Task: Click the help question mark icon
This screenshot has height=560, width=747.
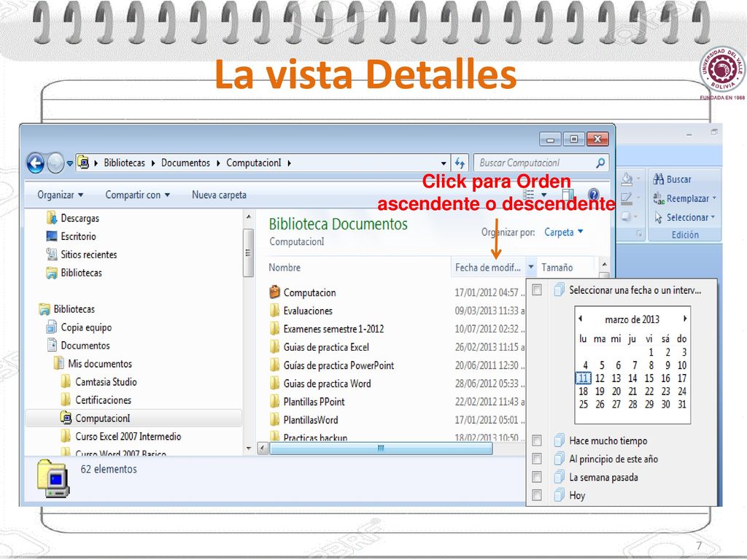Action: tap(594, 194)
